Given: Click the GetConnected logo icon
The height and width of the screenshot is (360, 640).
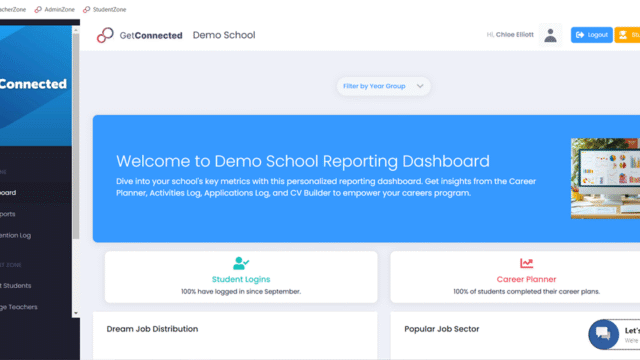Looking at the screenshot, I should click(105, 35).
